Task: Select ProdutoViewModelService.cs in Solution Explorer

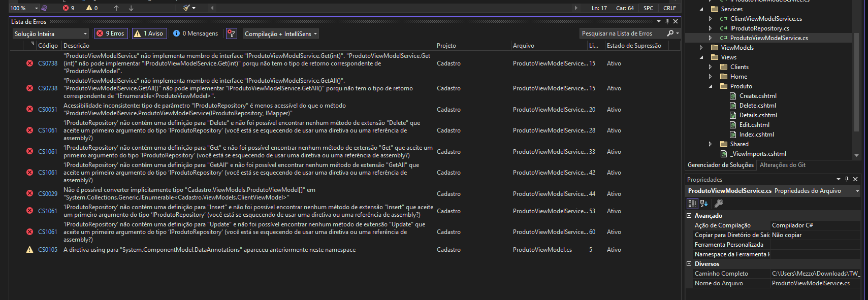Action: [x=769, y=38]
